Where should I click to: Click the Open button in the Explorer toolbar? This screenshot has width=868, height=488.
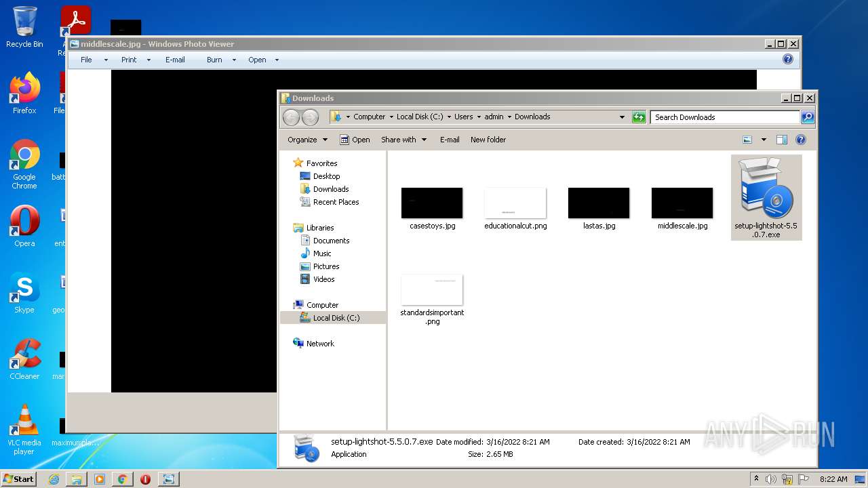pyautogui.click(x=355, y=140)
